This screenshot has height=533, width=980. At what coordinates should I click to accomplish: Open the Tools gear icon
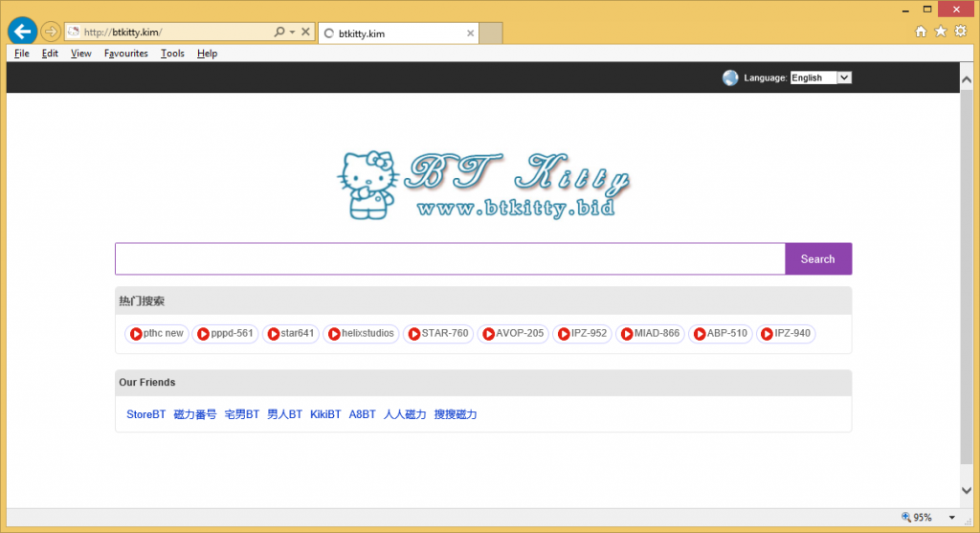point(961,32)
